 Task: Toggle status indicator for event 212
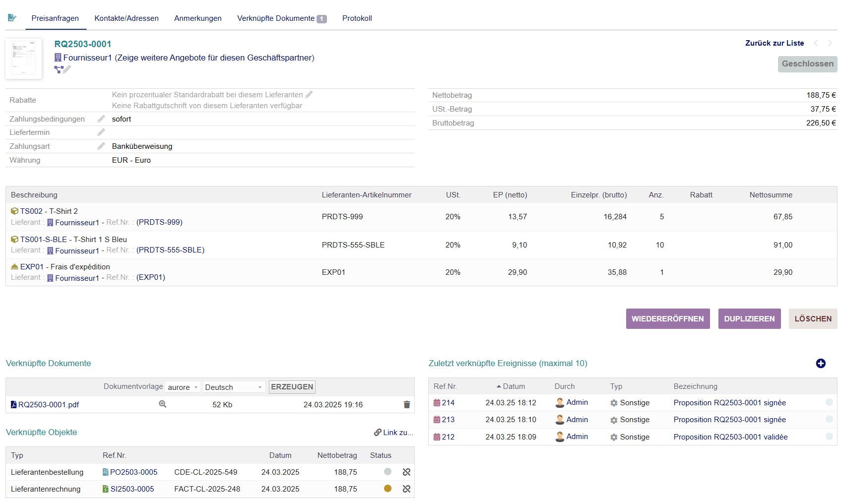(829, 437)
